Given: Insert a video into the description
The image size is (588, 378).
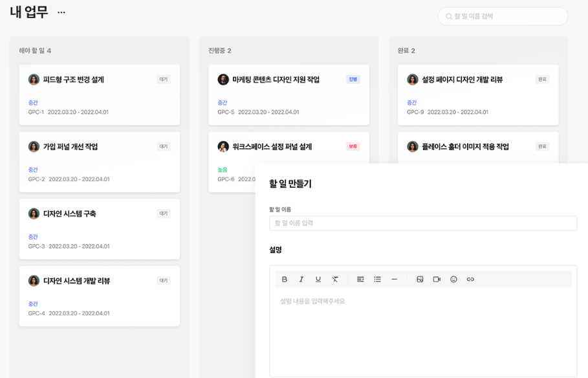Looking at the screenshot, I should pyautogui.click(x=437, y=280).
